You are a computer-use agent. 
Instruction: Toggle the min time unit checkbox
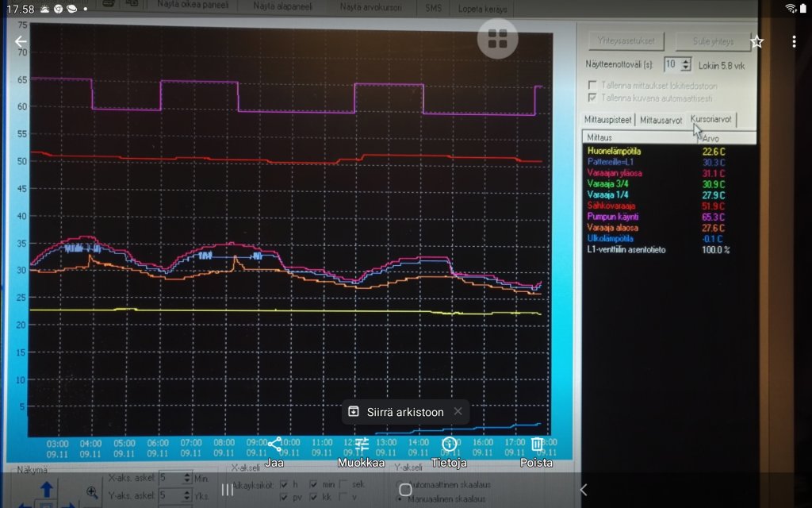pyautogui.click(x=313, y=484)
